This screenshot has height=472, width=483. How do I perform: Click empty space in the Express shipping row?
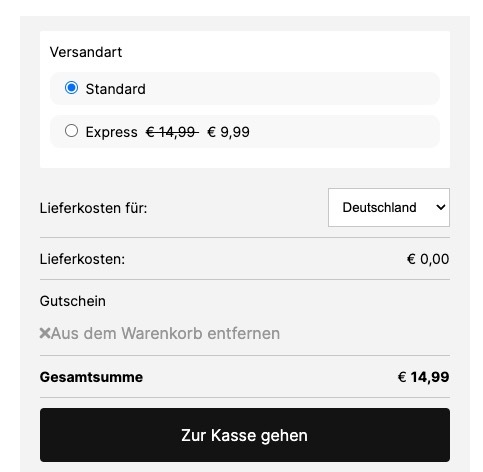[343, 131]
